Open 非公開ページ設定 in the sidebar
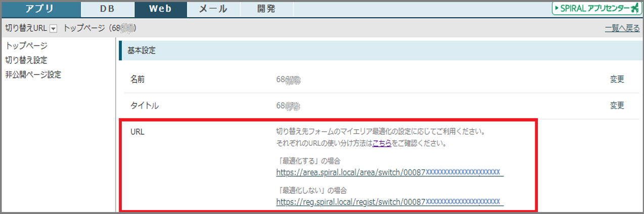Image resolution: width=644 pixels, height=214 pixels. [33, 75]
